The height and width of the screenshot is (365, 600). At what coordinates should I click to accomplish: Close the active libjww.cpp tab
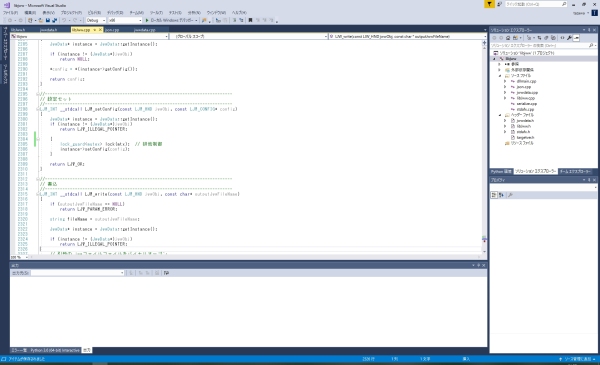[100, 29]
